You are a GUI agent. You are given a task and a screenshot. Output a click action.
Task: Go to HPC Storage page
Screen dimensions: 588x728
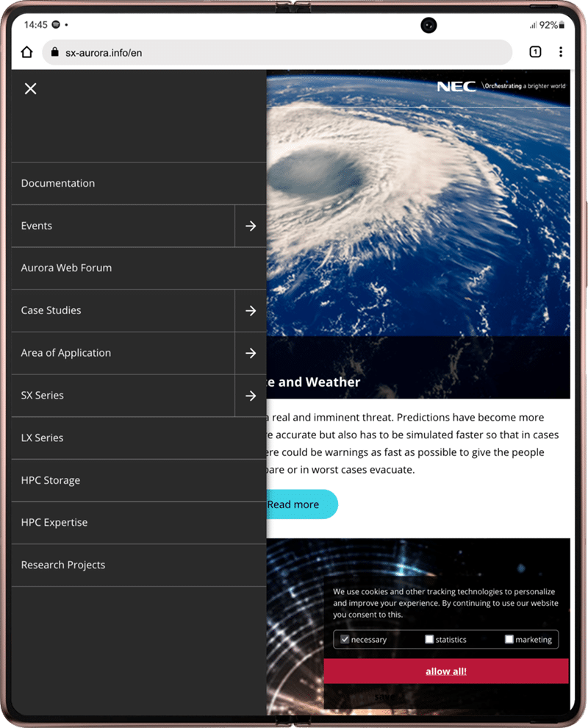[139, 480]
